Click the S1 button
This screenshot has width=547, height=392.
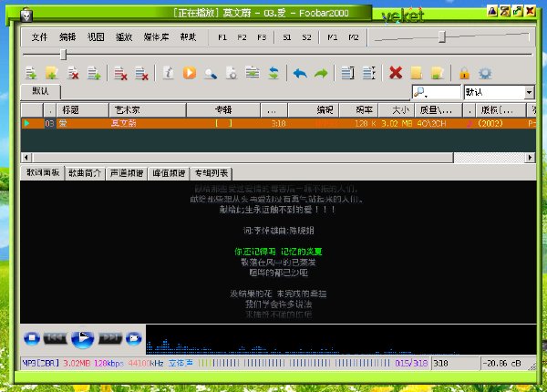(287, 37)
